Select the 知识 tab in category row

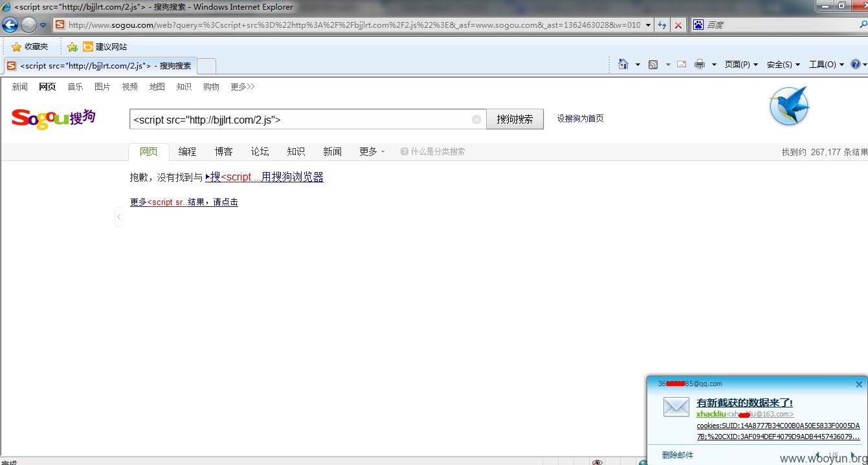(296, 151)
